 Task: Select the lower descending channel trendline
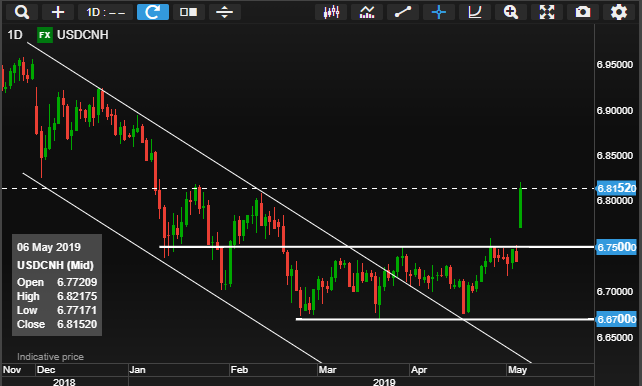pos(172,268)
